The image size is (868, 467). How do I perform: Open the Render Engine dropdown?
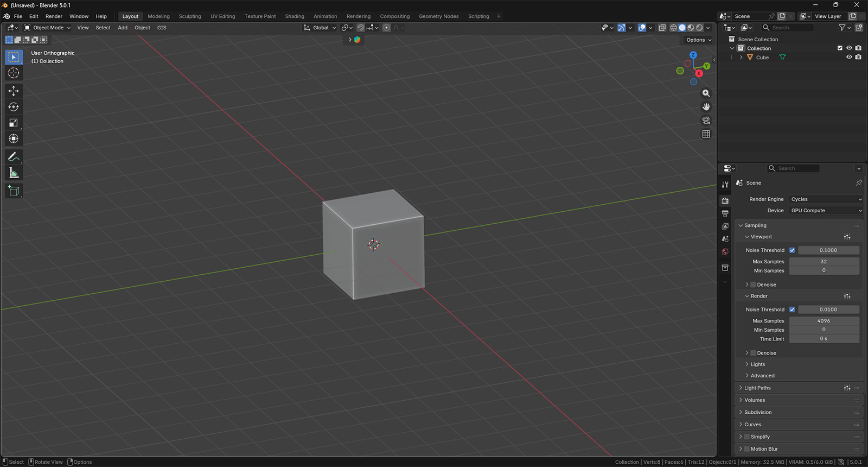coord(826,199)
